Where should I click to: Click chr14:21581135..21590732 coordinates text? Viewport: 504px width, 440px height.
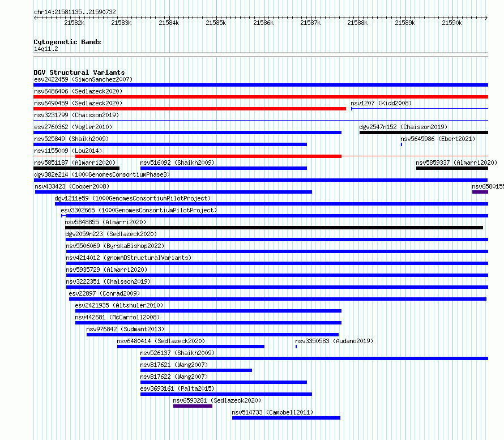pos(75,12)
